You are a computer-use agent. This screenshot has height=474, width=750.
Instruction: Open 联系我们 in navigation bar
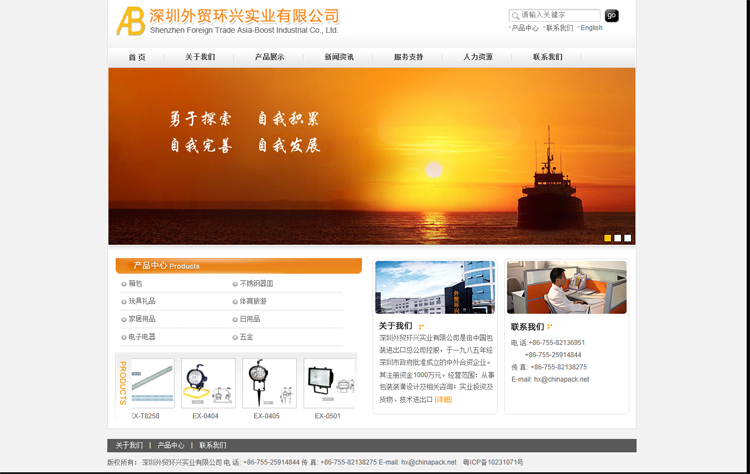[x=548, y=57]
